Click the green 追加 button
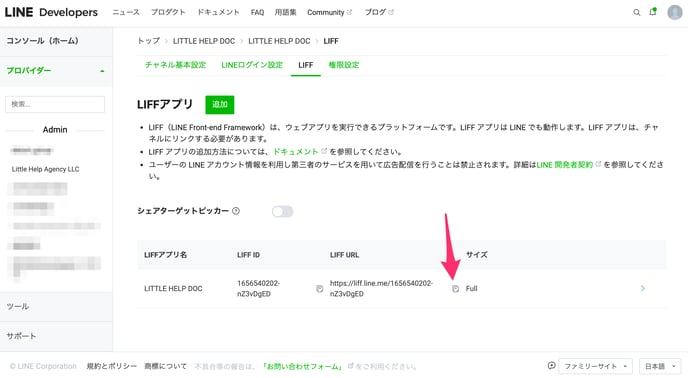 [x=220, y=104]
